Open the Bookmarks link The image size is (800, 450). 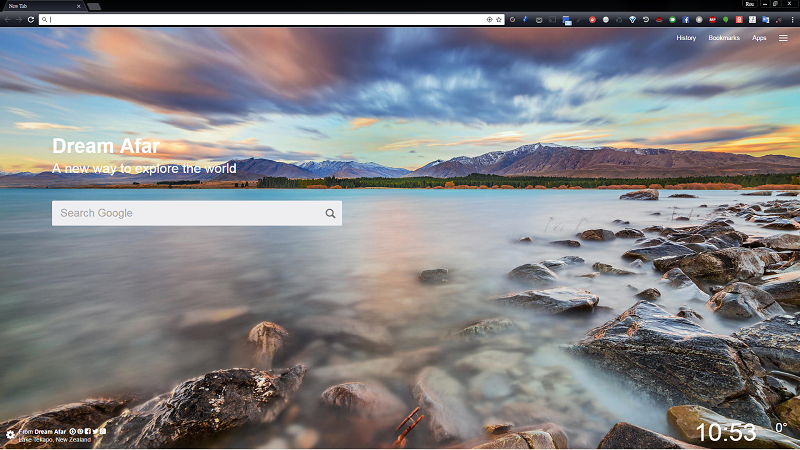(x=724, y=38)
